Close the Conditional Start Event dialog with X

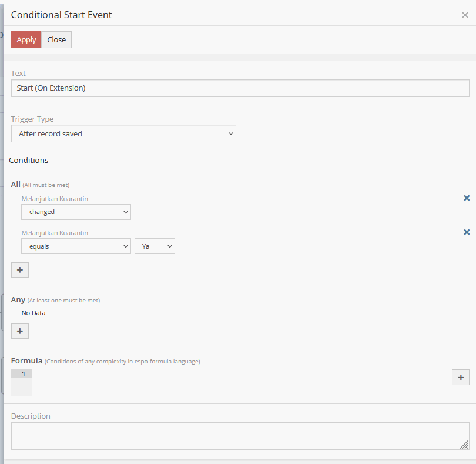click(465, 15)
